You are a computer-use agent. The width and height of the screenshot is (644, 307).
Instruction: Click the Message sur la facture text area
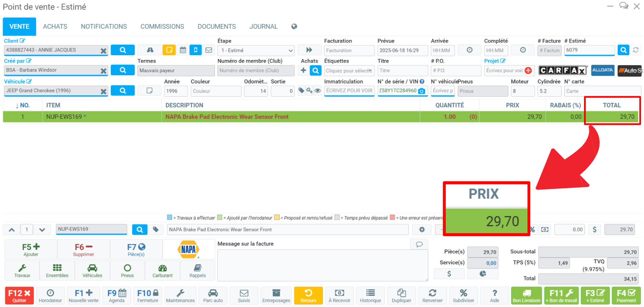[322, 265]
